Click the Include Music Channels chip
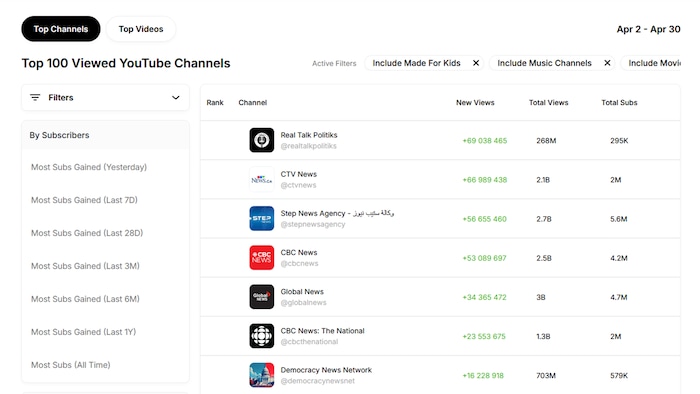Screen dimensions: 700x394 pyautogui.click(x=552, y=63)
